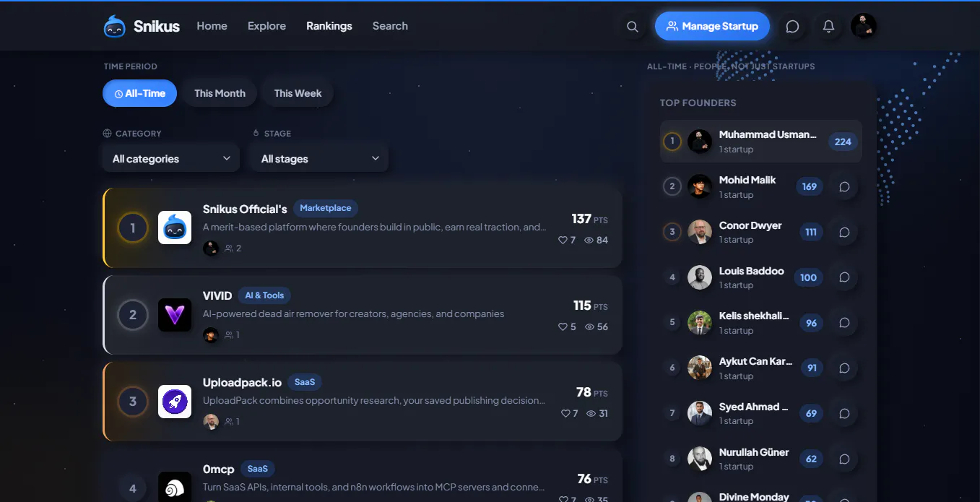Click Divine Monday's founder name

point(754,497)
